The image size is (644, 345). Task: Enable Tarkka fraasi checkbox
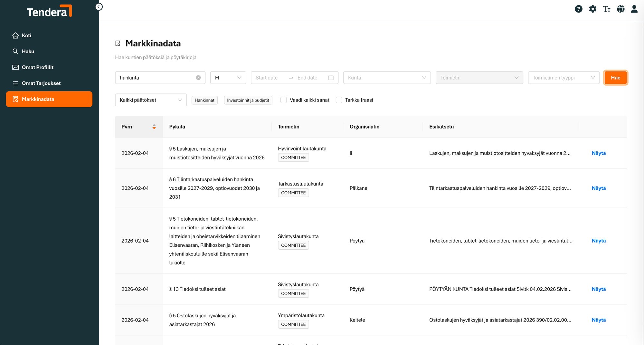click(339, 100)
